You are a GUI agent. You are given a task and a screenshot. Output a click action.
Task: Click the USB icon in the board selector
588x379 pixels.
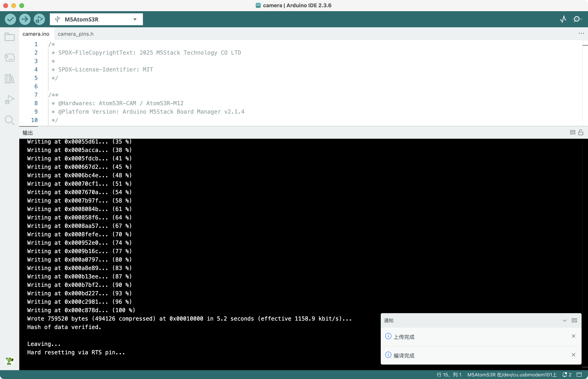click(x=57, y=19)
